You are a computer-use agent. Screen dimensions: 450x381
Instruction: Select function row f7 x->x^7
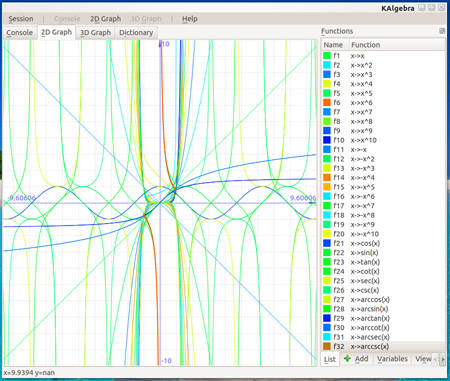[x=383, y=112]
